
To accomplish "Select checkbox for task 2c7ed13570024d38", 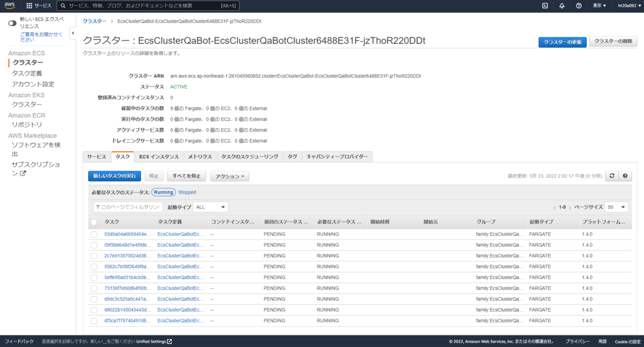I will pyautogui.click(x=94, y=256).
